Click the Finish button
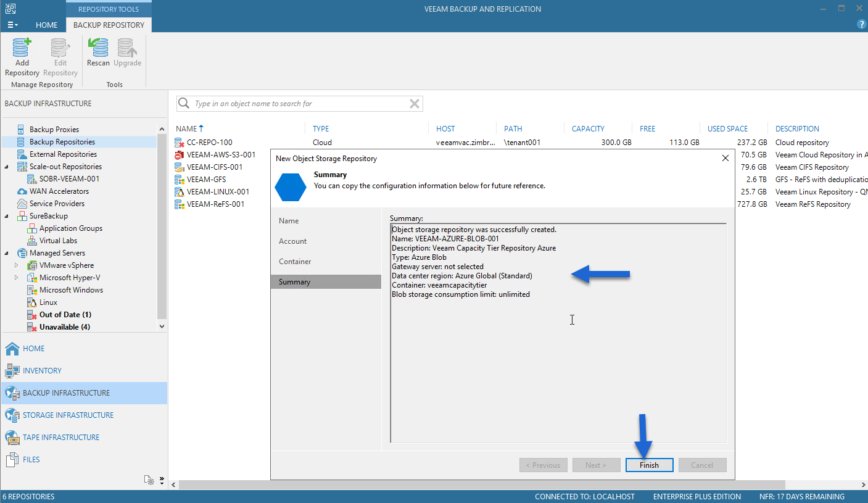The image size is (868, 503). click(649, 465)
